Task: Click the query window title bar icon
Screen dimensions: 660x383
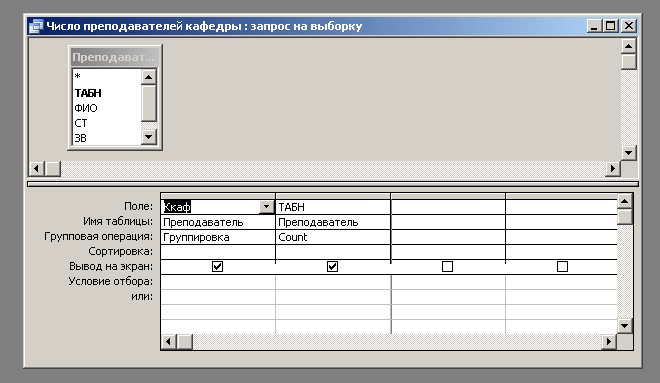Action: coord(36,26)
